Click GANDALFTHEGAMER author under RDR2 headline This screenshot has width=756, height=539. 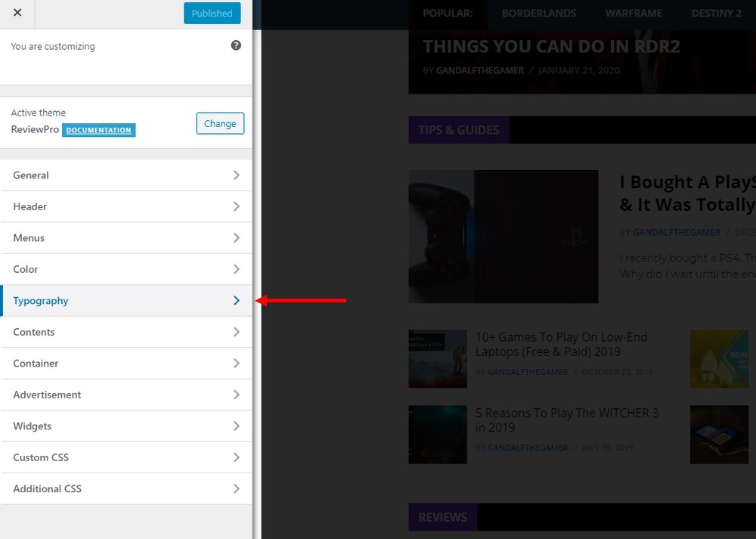point(480,70)
